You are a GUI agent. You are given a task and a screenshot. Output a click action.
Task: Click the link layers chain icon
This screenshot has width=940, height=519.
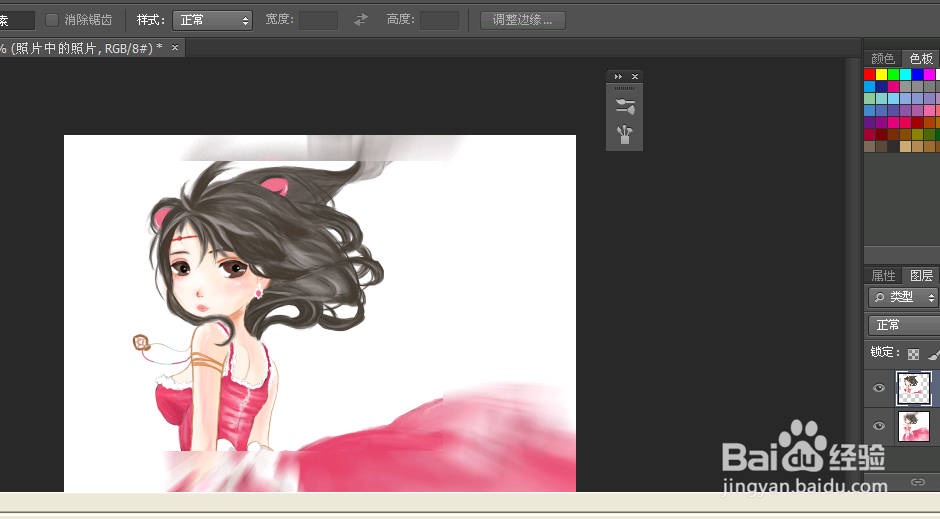pyautogui.click(x=917, y=482)
